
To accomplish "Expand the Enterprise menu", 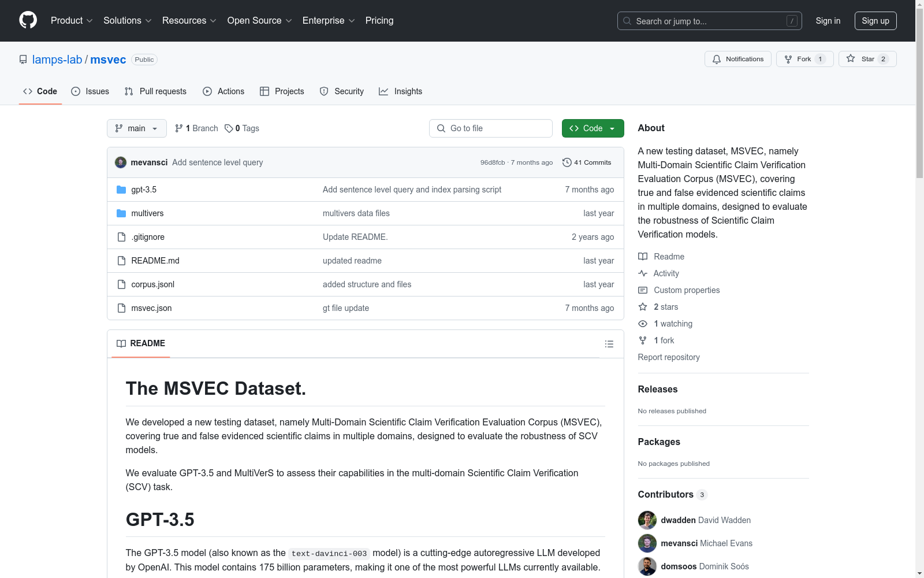I will 329,20.
